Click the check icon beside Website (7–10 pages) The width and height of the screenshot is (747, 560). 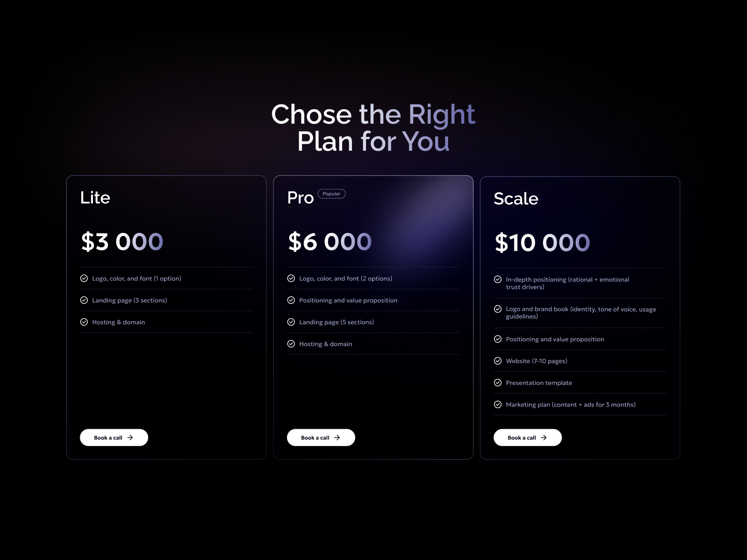[x=498, y=361]
